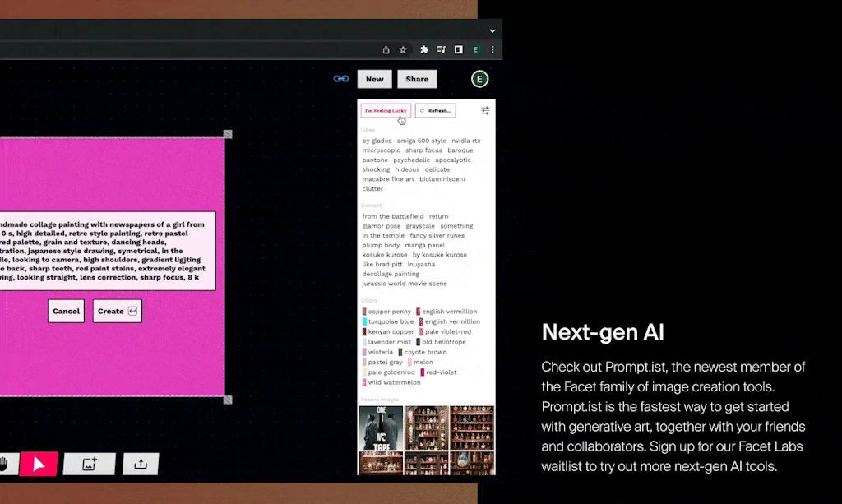The height and width of the screenshot is (504, 842).
Task: Click the Add image icon in the toolbar
Action: 88,464
